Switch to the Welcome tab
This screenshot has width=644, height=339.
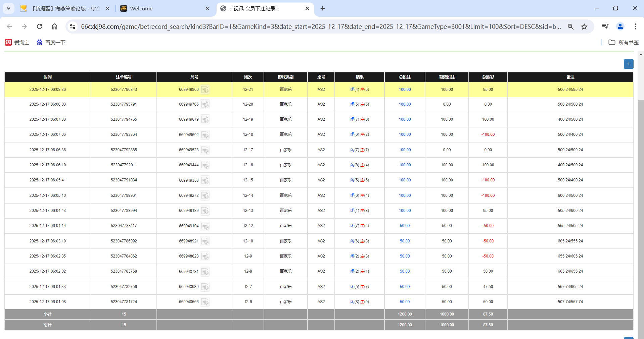pos(161,9)
